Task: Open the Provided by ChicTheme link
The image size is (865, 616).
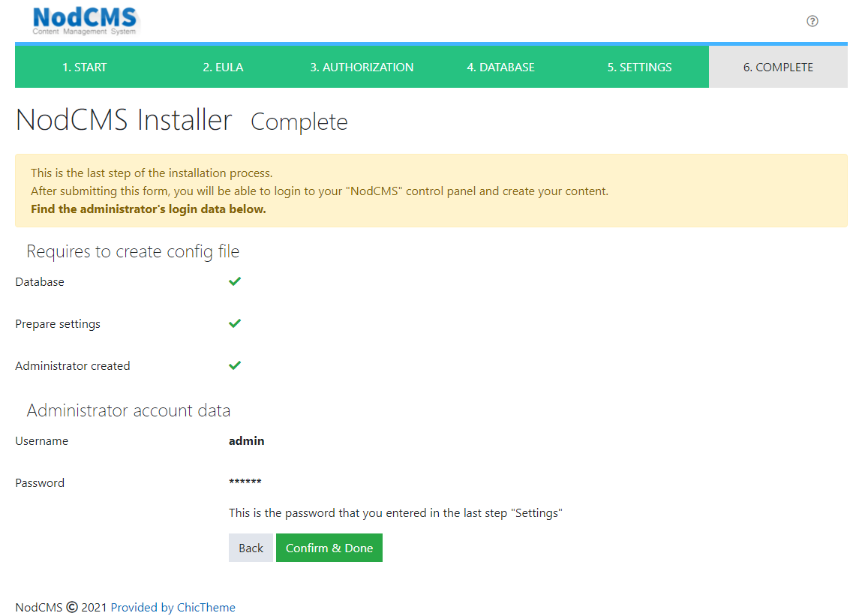Action: pos(173,608)
